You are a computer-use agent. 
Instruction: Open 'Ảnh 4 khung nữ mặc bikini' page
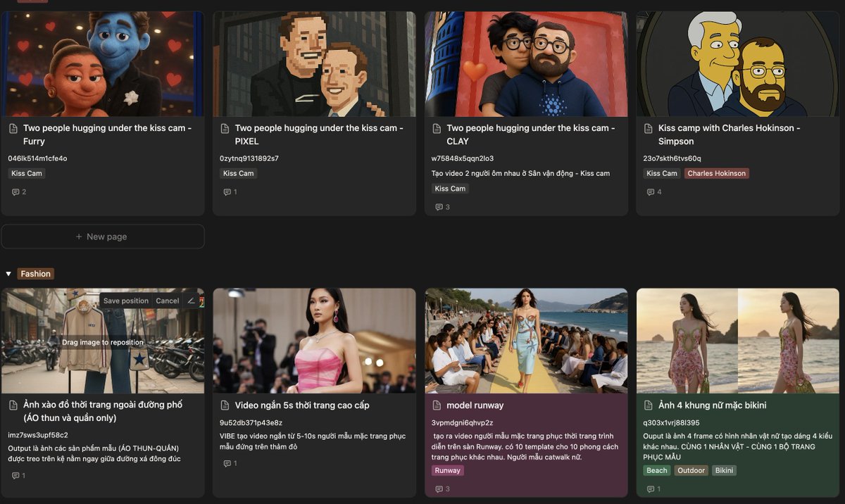pyautogui.click(x=712, y=405)
